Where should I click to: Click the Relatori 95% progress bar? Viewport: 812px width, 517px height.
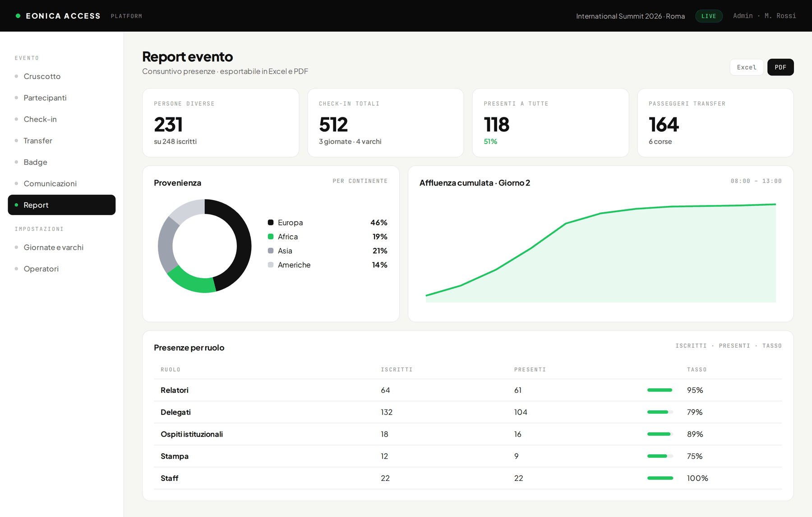pos(660,390)
